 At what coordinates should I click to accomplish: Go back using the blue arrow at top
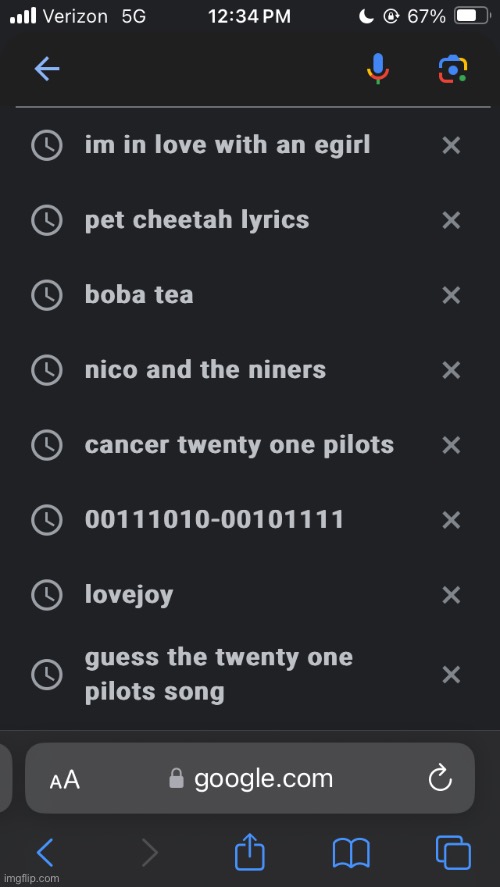click(47, 69)
